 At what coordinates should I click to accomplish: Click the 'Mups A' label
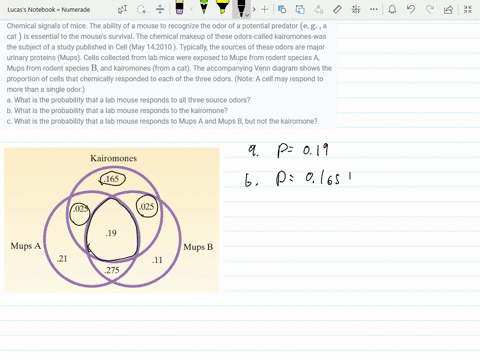[x=26, y=246]
